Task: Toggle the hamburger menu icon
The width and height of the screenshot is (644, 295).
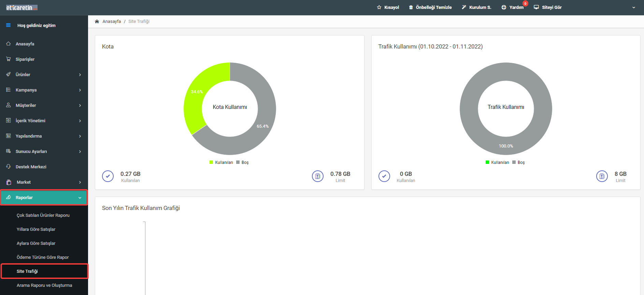Action: [9, 25]
